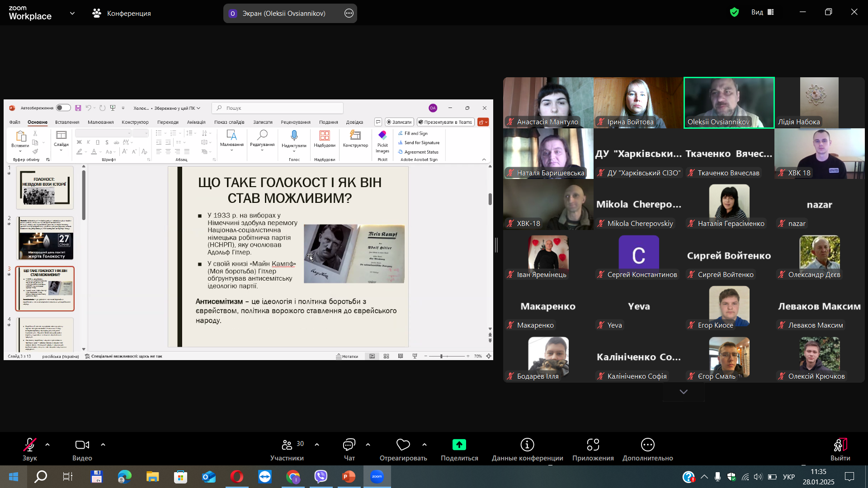This screenshot has width=868, height=488.
Task: Expand video options arrow beside Видео
Action: [103, 445]
